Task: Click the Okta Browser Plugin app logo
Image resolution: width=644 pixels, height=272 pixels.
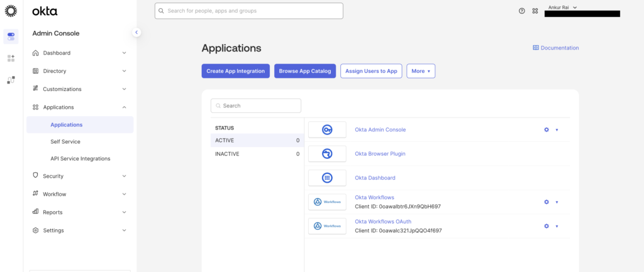Action: [x=327, y=154]
